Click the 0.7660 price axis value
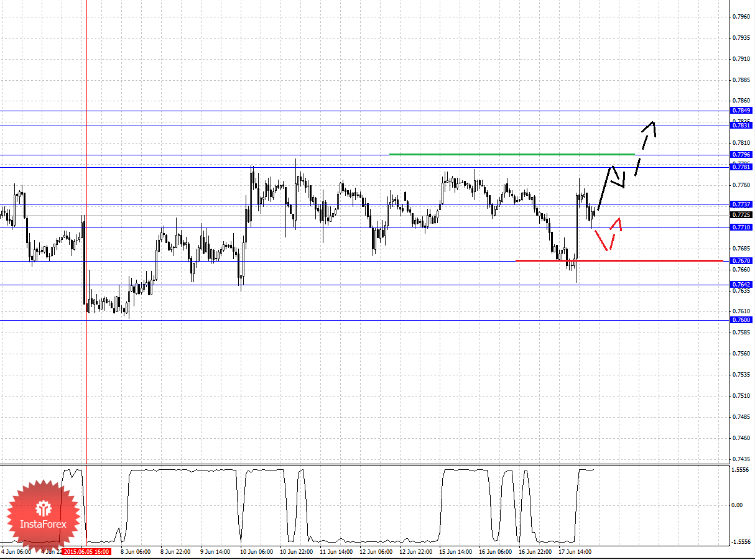The width and height of the screenshot is (755, 560). (741, 269)
